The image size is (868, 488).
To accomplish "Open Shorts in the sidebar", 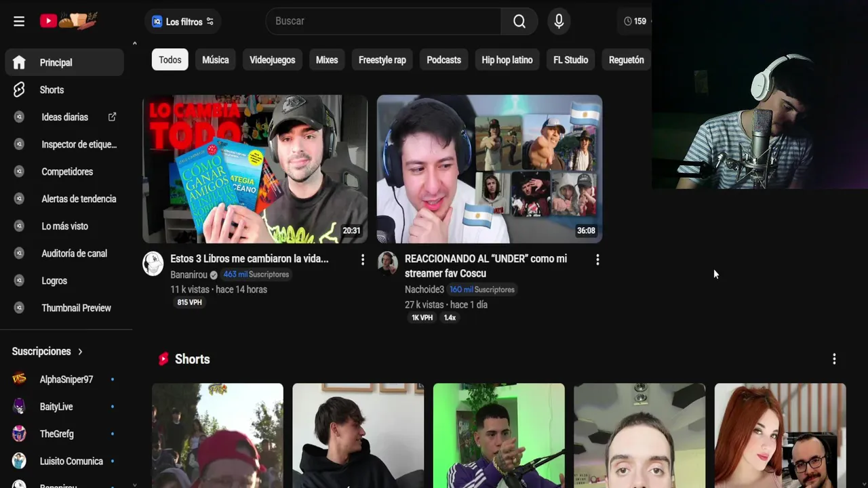I will (64, 89).
